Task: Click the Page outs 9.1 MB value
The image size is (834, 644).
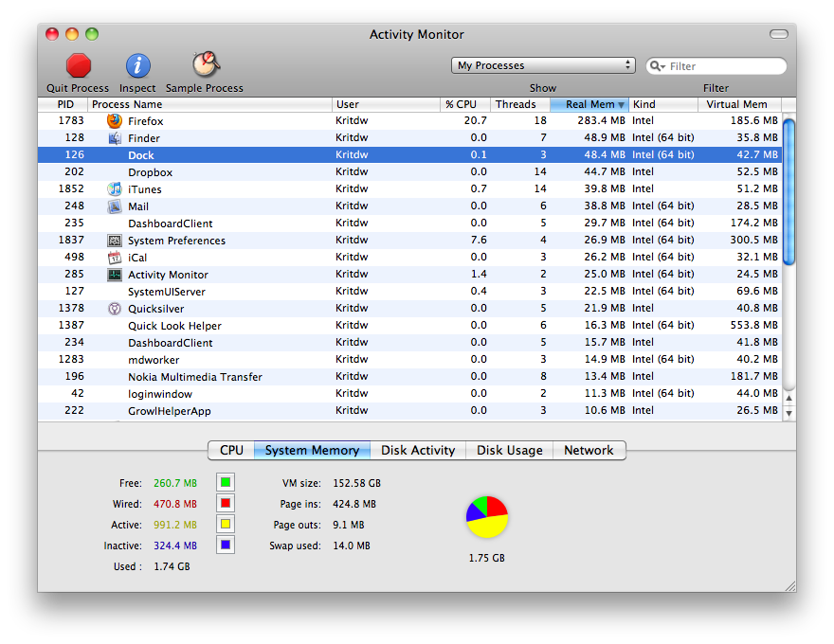Action: pyautogui.click(x=349, y=525)
